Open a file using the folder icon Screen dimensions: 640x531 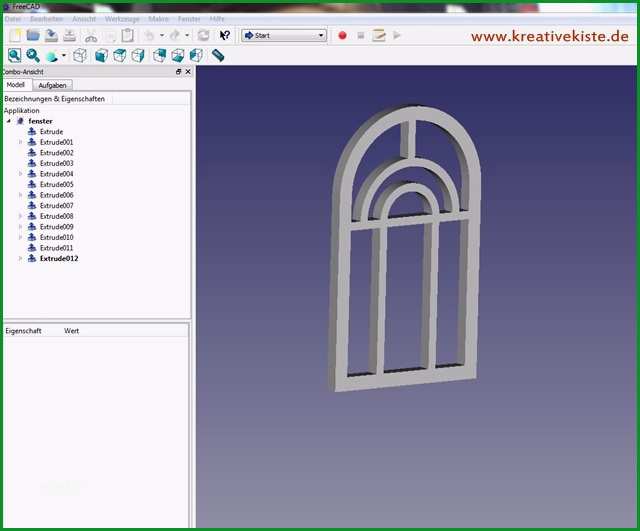coord(33,36)
